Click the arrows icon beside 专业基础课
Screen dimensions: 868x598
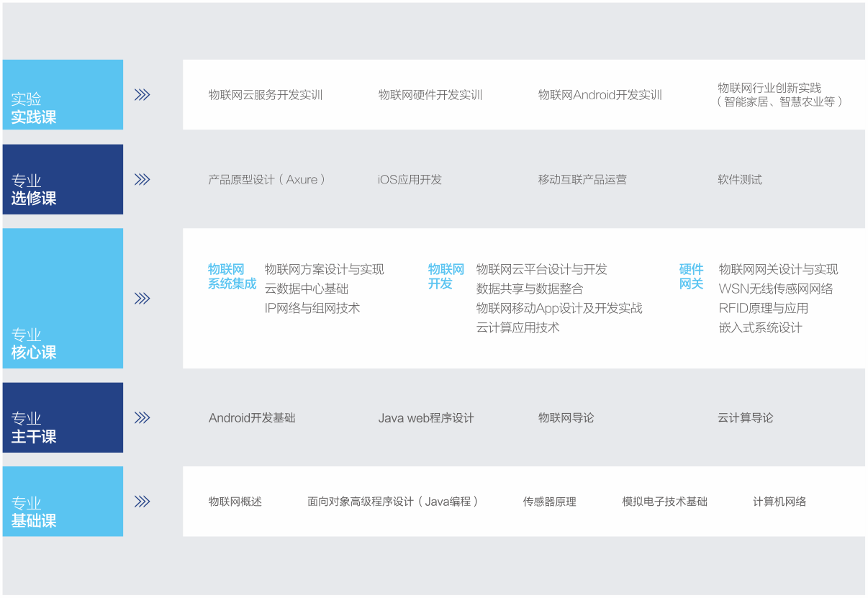tap(142, 502)
